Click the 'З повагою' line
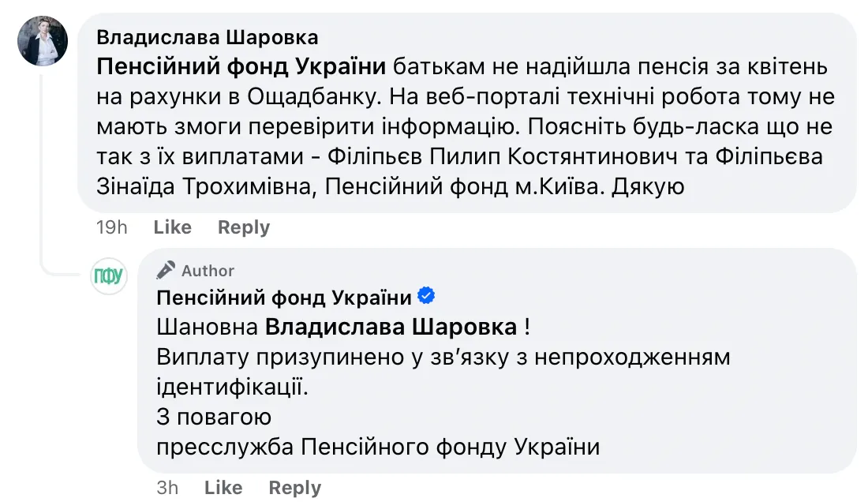The height and width of the screenshot is (502, 868). click(x=214, y=417)
